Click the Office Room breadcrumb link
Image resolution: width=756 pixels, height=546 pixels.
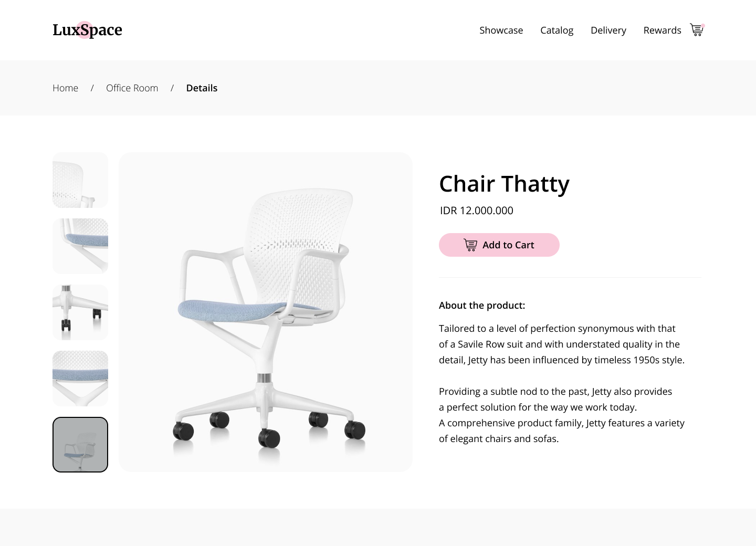(132, 88)
